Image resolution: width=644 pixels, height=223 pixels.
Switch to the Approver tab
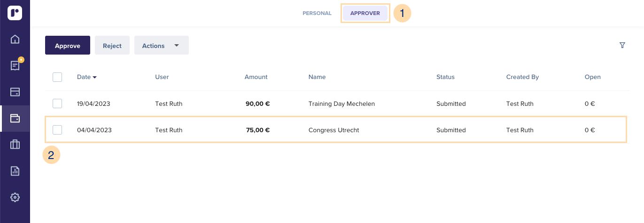(365, 13)
